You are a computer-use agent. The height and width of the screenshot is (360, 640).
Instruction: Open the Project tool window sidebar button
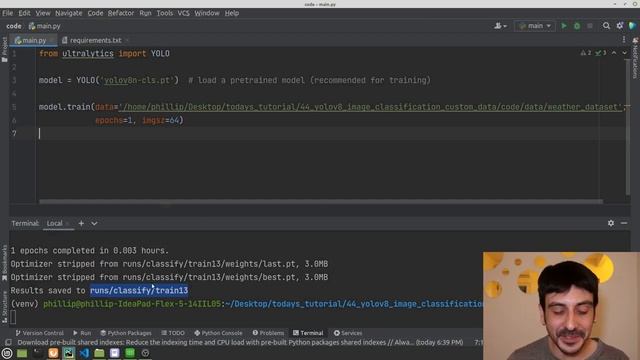(x=4, y=49)
